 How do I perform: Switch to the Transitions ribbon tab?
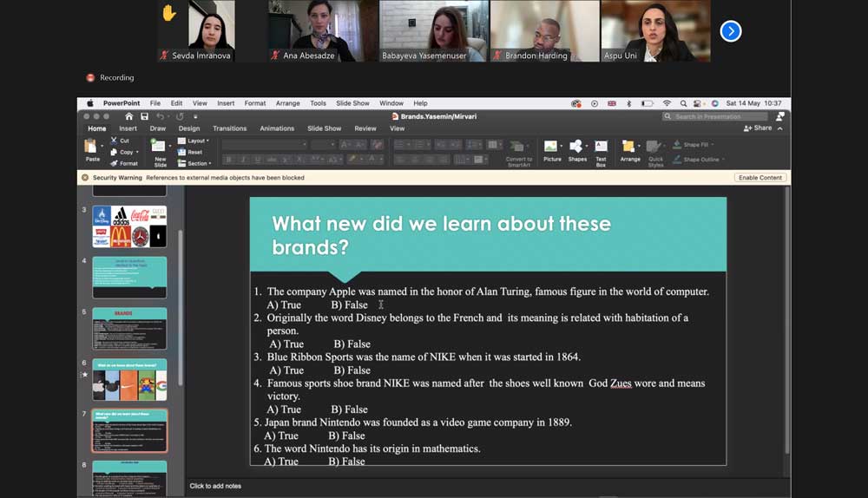click(x=229, y=128)
